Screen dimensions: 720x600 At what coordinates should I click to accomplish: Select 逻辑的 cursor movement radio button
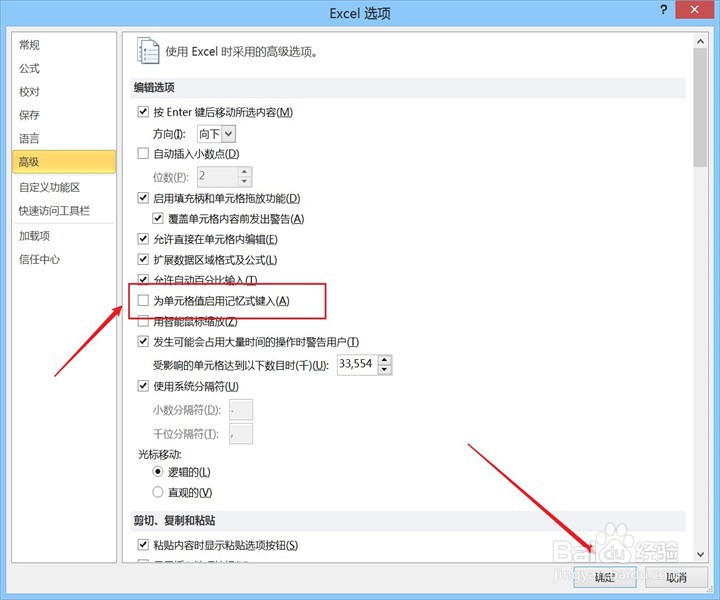(x=158, y=471)
